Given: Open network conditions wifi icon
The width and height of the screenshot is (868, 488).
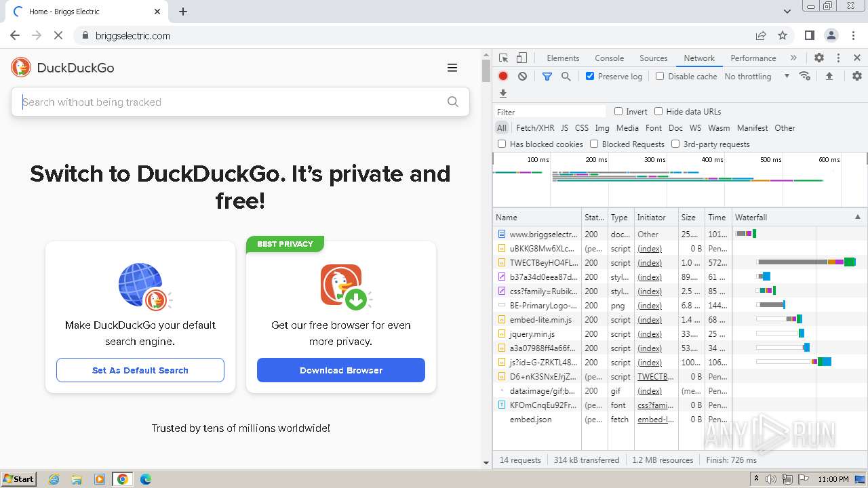Looking at the screenshot, I should [805, 76].
